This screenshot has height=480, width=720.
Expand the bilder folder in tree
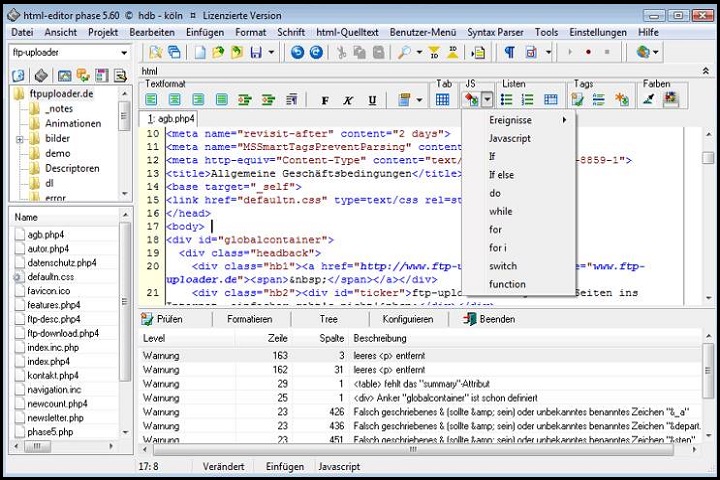(19, 139)
